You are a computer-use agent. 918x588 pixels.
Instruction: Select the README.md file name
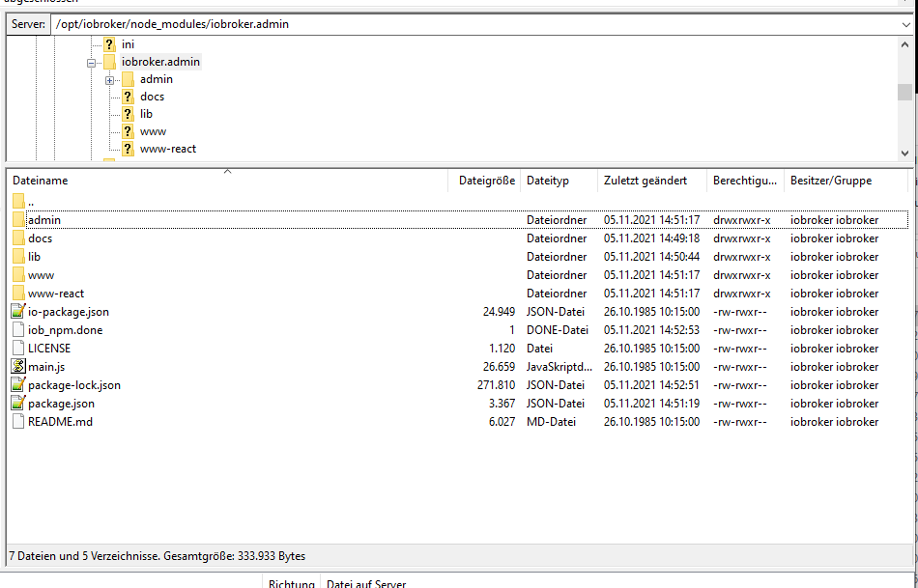[x=60, y=421]
